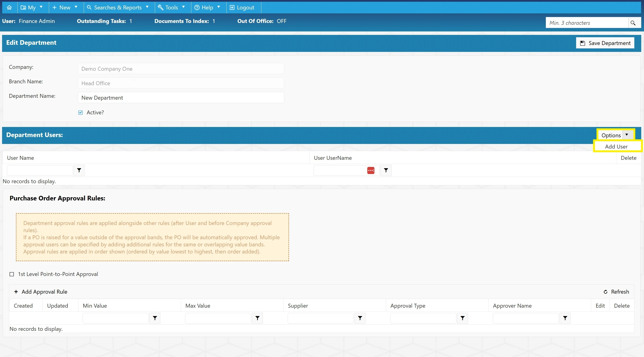Sort by Updated column header

click(x=58, y=306)
